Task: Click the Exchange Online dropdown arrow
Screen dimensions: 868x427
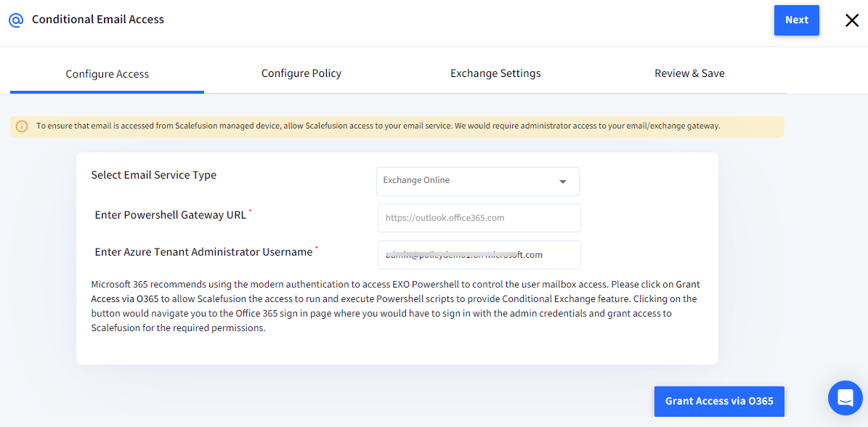Action: (x=562, y=182)
